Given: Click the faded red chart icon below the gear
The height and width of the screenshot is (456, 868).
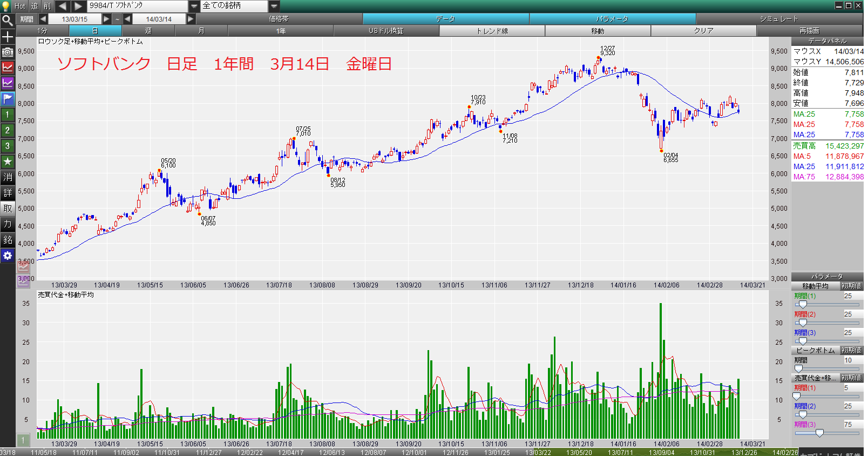Looking at the screenshot, I should [24, 266].
